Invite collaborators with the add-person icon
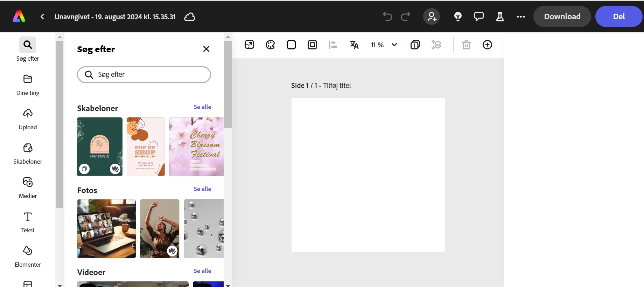 (432, 16)
